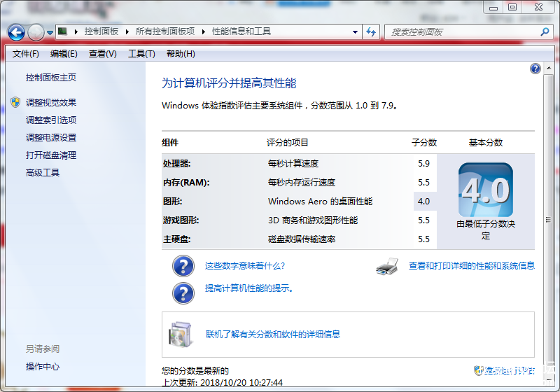Minimize the window
The width and height of the screenshot is (560, 392).
(493, 8)
